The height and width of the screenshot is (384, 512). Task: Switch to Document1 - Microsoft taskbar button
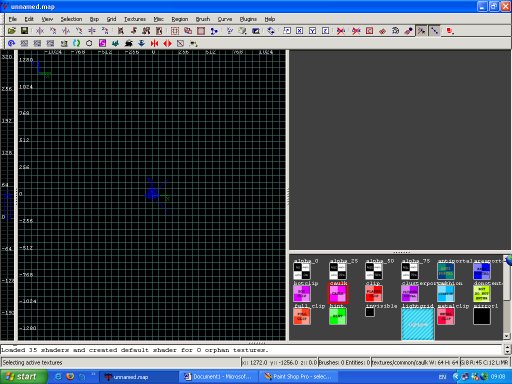click(220, 377)
